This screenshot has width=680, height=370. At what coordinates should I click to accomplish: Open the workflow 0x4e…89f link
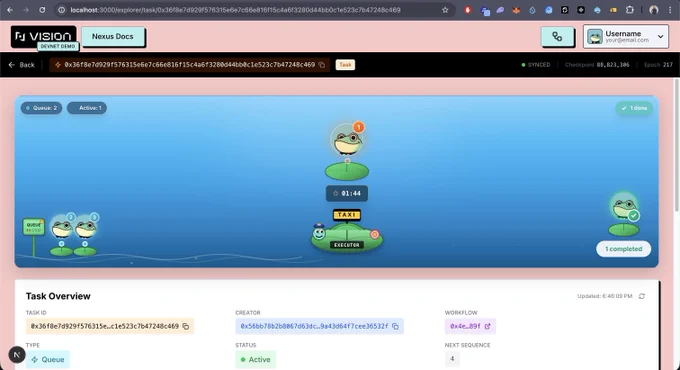pyautogui.click(x=470, y=326)
